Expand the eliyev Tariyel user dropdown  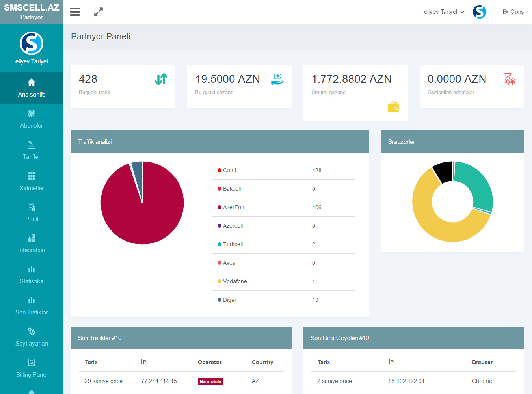pos(444,12)
